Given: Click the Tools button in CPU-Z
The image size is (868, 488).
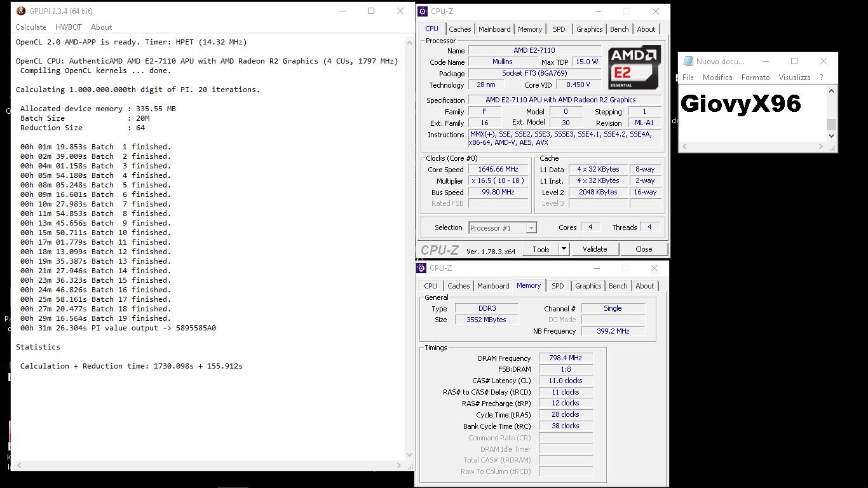Looking at the screenshot, I should (541, 249).
